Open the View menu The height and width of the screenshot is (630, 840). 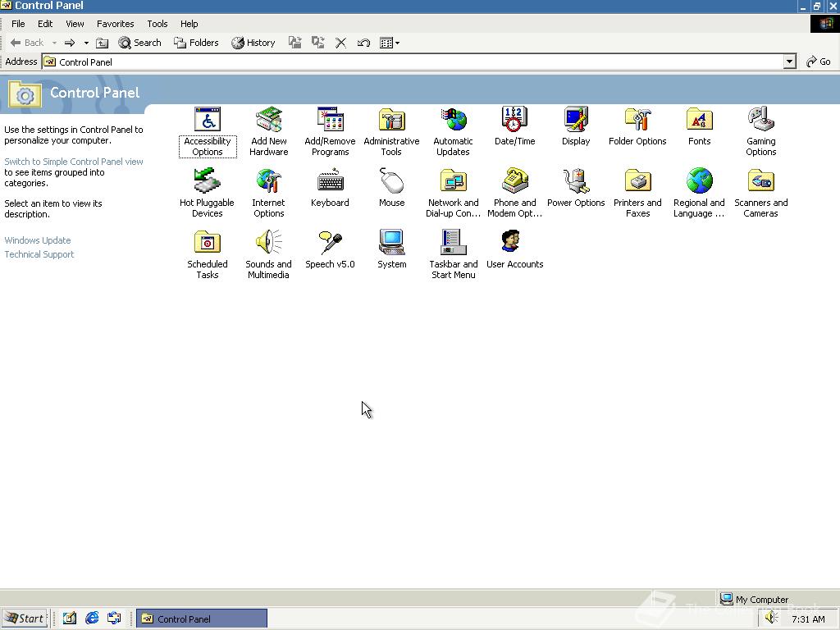click(x=75, y=24)
